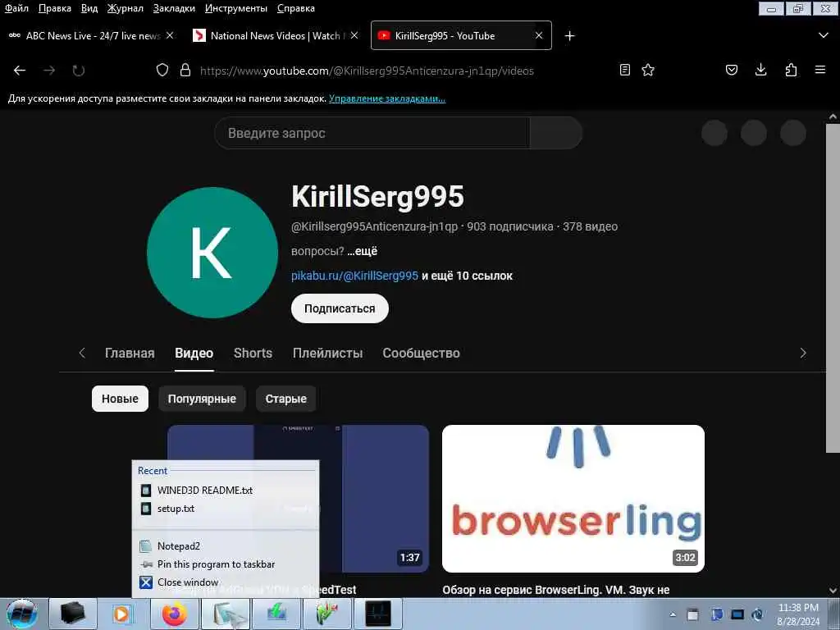
Task: Launch Notepad2 from the jump list
Action: pyautogui.click(x=225, y=546)
